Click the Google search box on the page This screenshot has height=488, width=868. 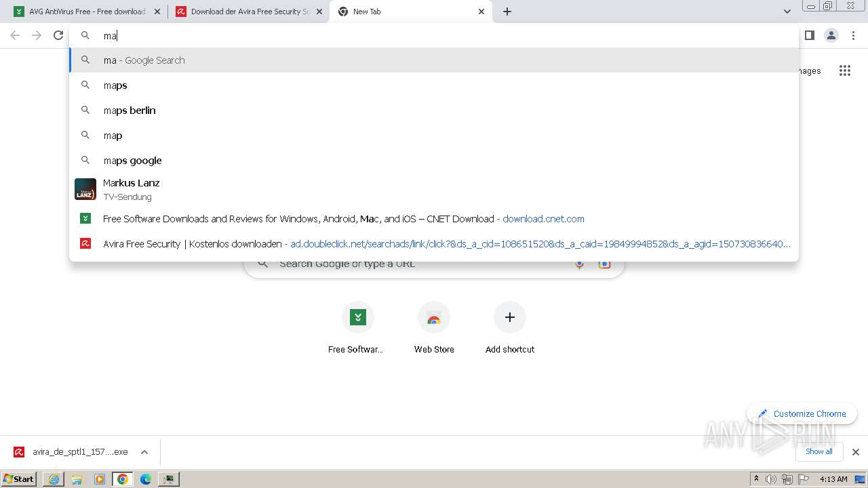(434, 264)
